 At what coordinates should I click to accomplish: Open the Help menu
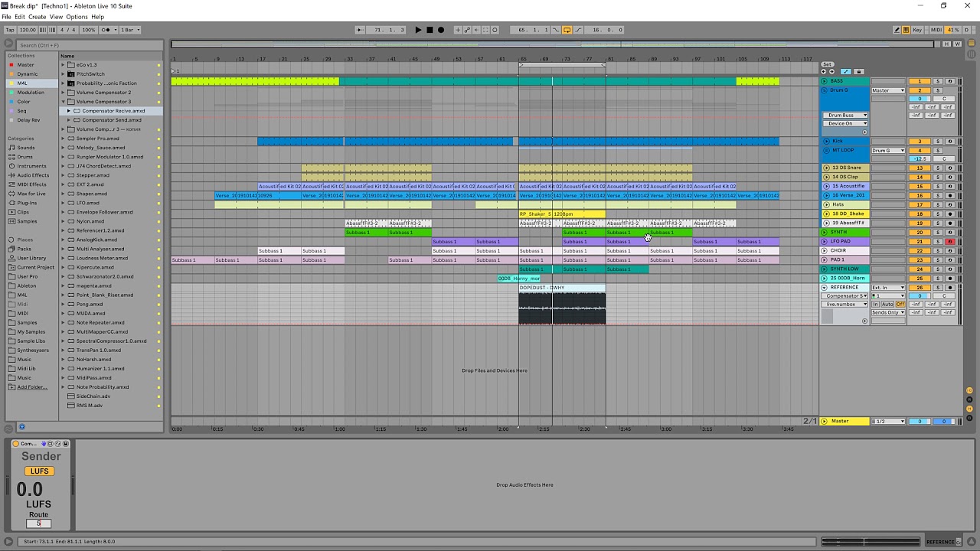pos(98,17)
